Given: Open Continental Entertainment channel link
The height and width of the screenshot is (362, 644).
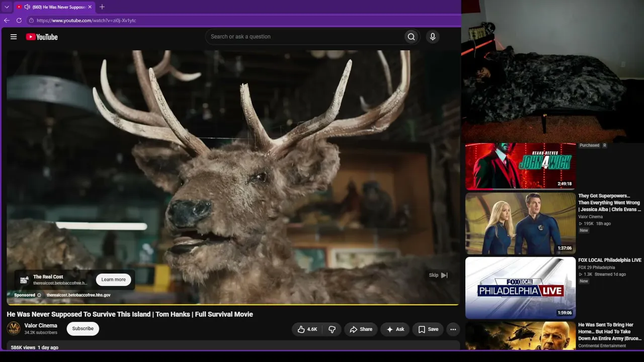Looking at the screenshot, I should click(602, 346).
